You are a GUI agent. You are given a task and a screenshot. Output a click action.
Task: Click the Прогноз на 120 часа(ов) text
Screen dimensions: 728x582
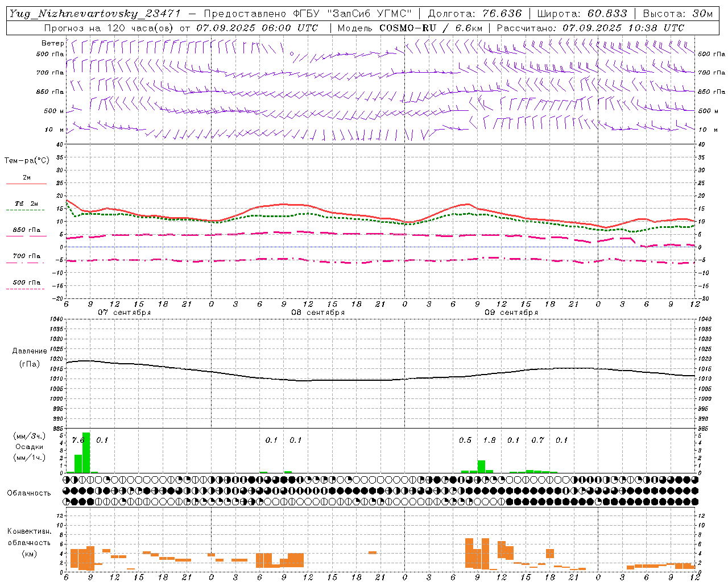[109, 28]
